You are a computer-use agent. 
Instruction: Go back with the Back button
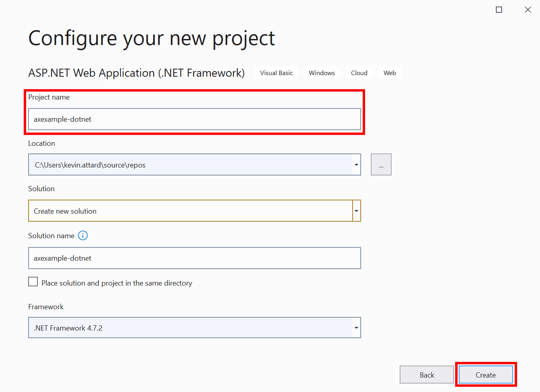click(x=427, y=374)
